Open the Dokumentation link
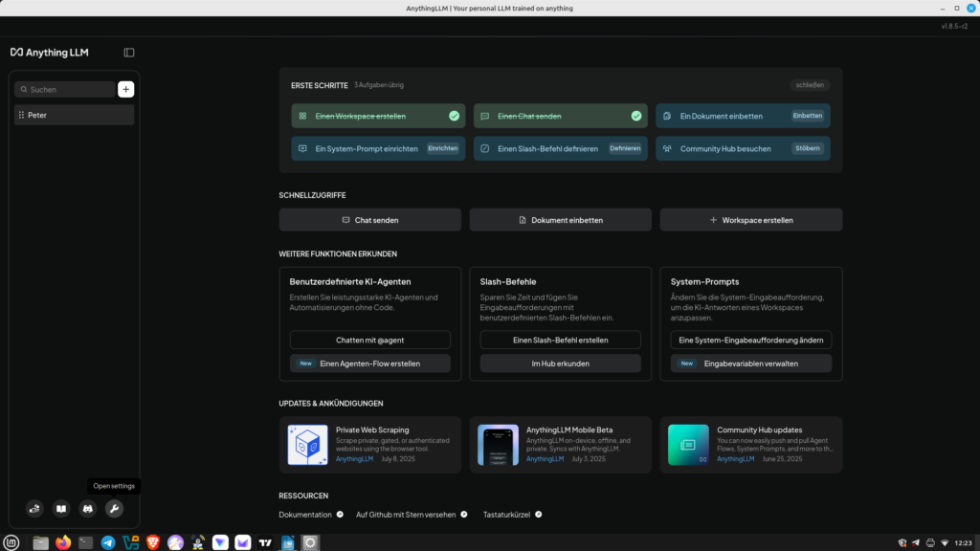 [x=305, y=515]
